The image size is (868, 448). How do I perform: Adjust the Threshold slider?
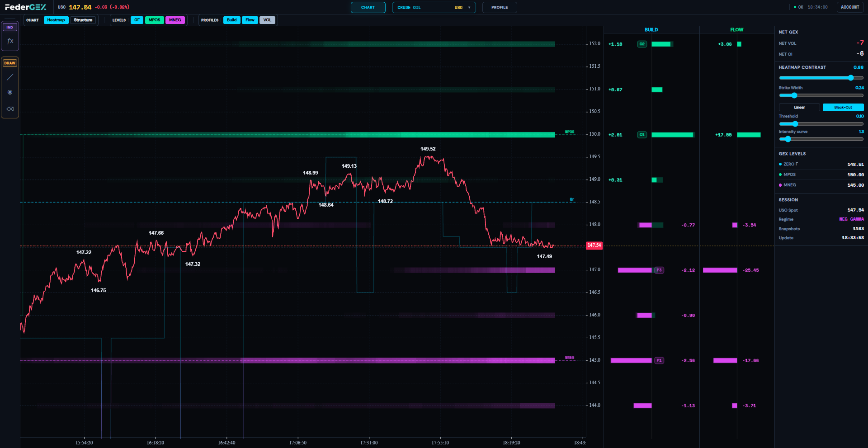point(821,124)
